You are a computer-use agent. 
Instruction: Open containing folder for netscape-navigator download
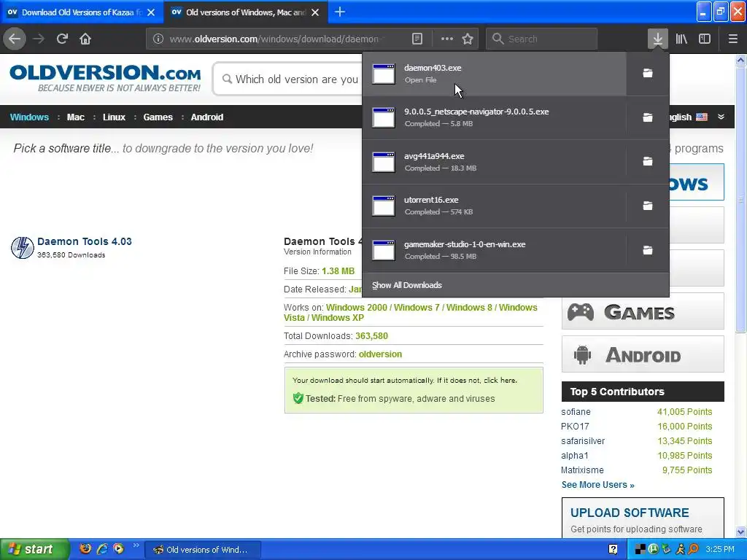(x=648, y=117)
